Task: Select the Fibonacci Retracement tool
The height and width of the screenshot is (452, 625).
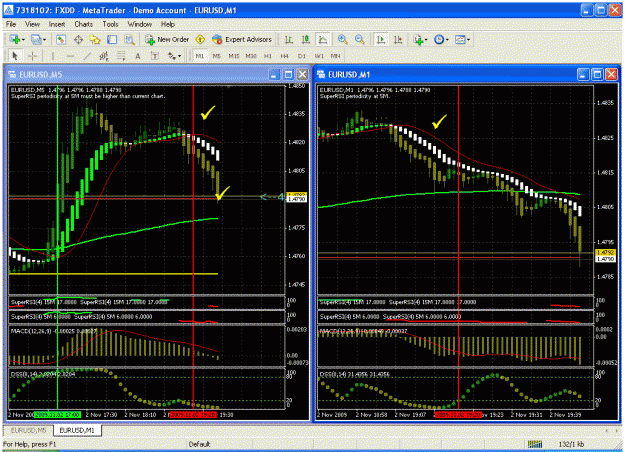Action: (121, 56)
